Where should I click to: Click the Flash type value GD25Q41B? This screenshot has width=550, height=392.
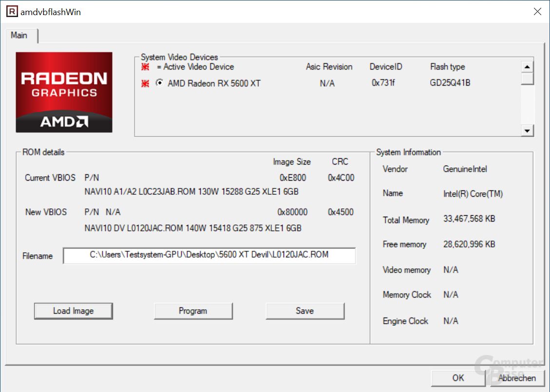click(x=450, y=83)
